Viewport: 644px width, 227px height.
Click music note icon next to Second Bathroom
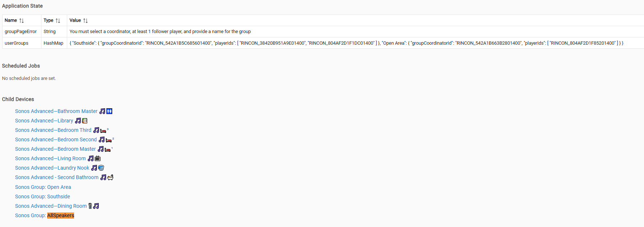(x=103, y=177)
